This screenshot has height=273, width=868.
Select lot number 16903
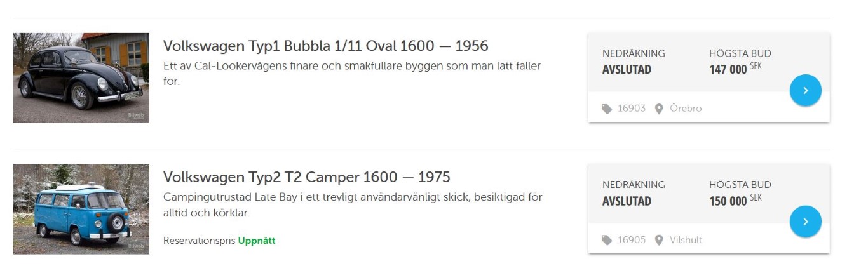[x=631, y=109]
